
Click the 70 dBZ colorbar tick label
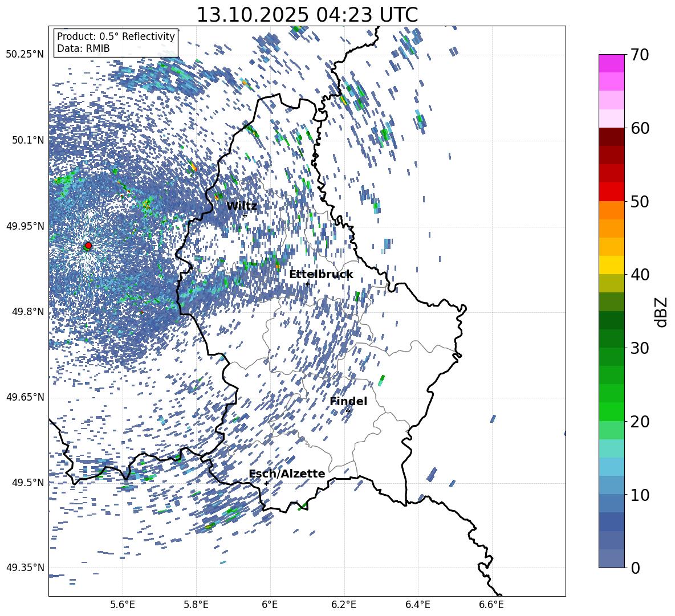click(640, 55)
